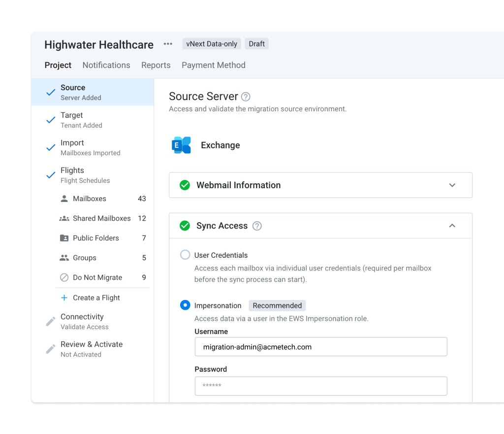
Task: Switch to the Reports tab
Action: click(x=156, y=65)
